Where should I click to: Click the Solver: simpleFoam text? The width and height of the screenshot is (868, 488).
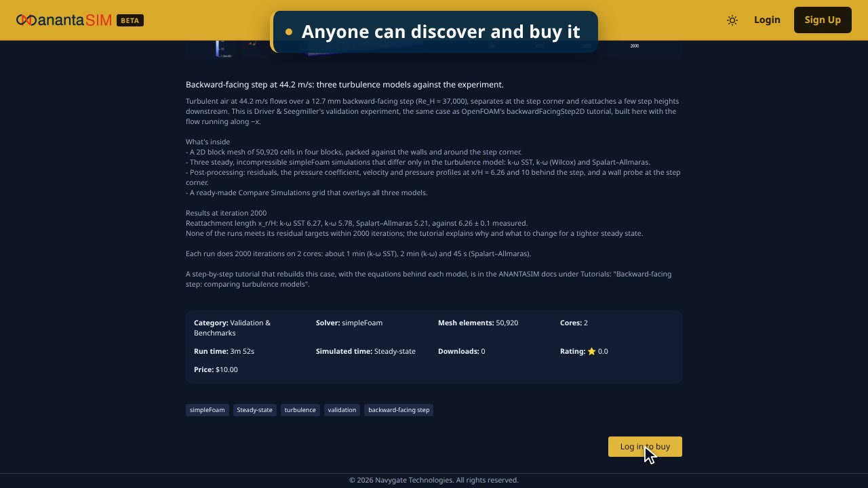(349, 323)
